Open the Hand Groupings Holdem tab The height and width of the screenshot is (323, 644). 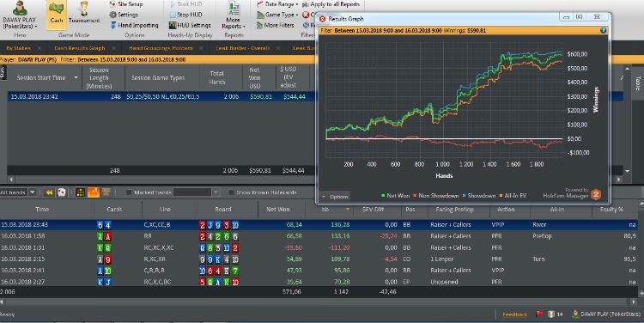click(x=161, y=48)
